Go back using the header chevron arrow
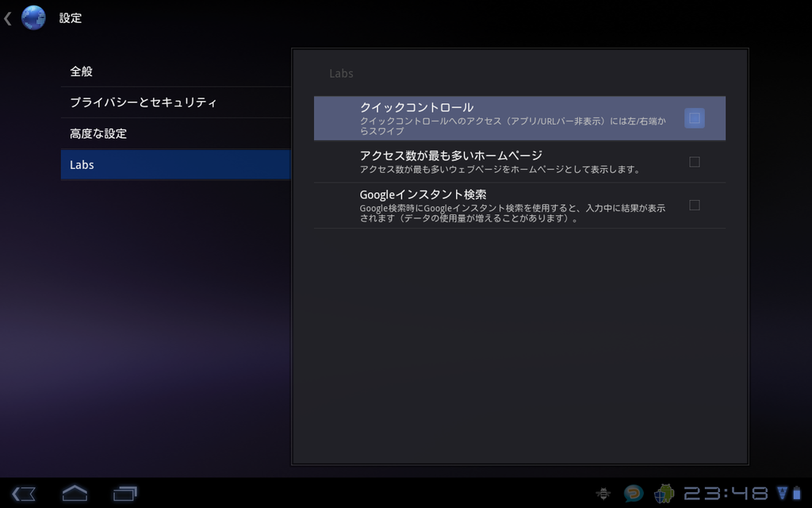Screen dimensions: 812x508 (x=8, y=19)
